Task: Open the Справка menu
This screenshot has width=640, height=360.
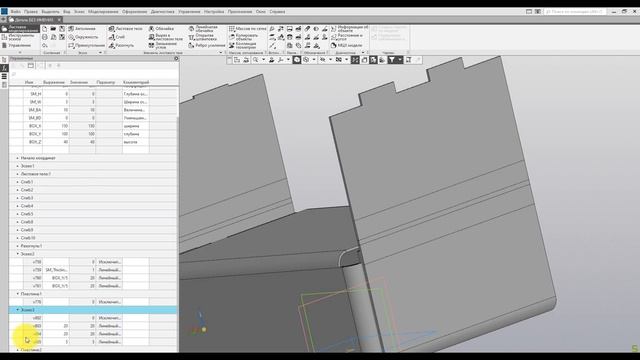Action: click(277, 12)
